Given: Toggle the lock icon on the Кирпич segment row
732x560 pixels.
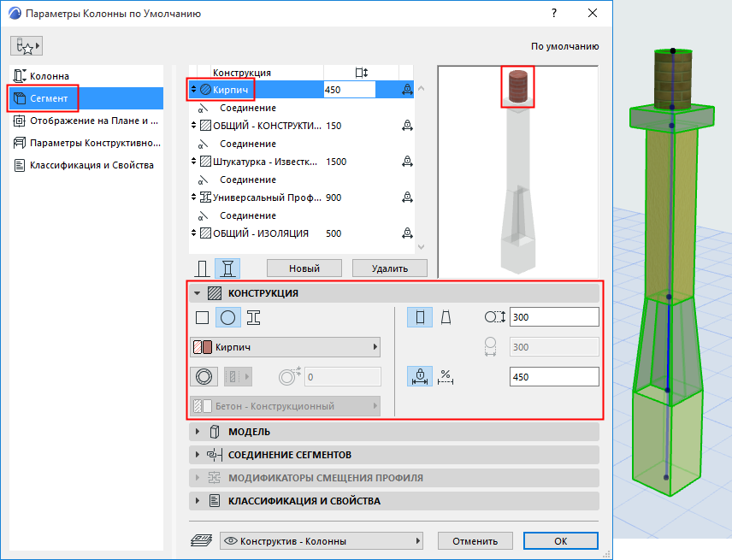Looking at the screenshot, I should [406, 88].
